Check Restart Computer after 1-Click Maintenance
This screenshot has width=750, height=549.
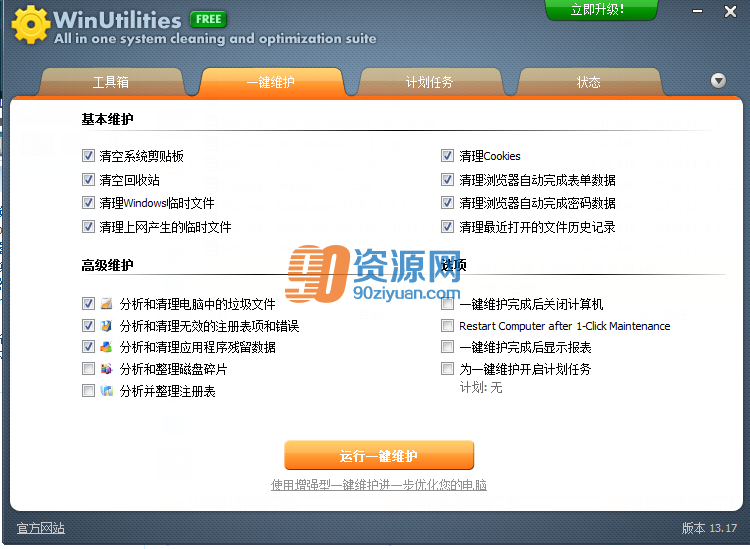[447, 326]
